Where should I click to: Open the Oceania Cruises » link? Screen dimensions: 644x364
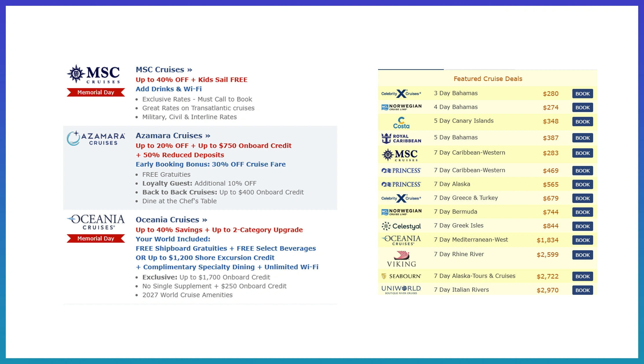point(172,220)
